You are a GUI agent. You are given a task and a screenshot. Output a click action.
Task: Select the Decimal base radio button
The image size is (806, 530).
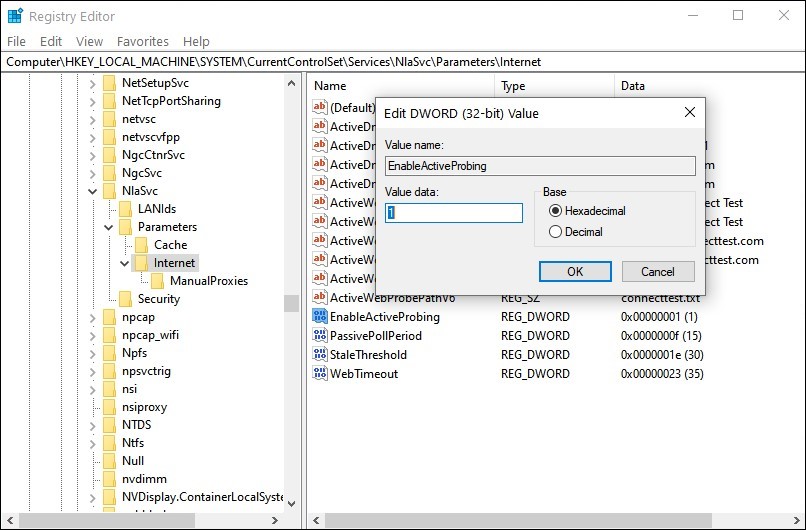tap(556, 232)
